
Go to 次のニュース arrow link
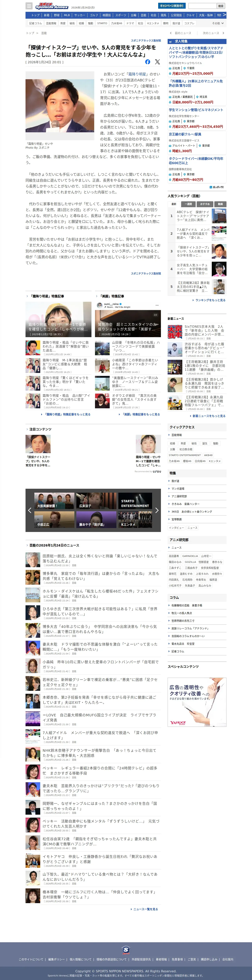coord(213,33)
